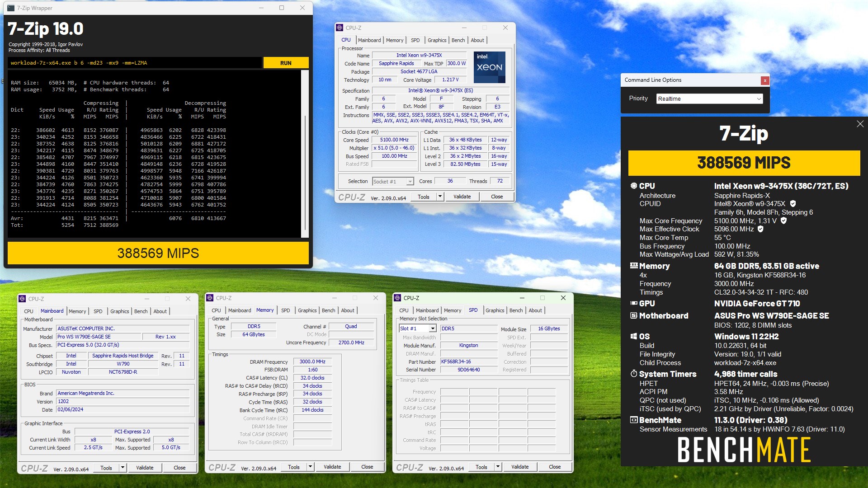Click the Pro WS W790E-SAGE SE model field
This screenshot has width=868, height=488.
coord(99,337)
